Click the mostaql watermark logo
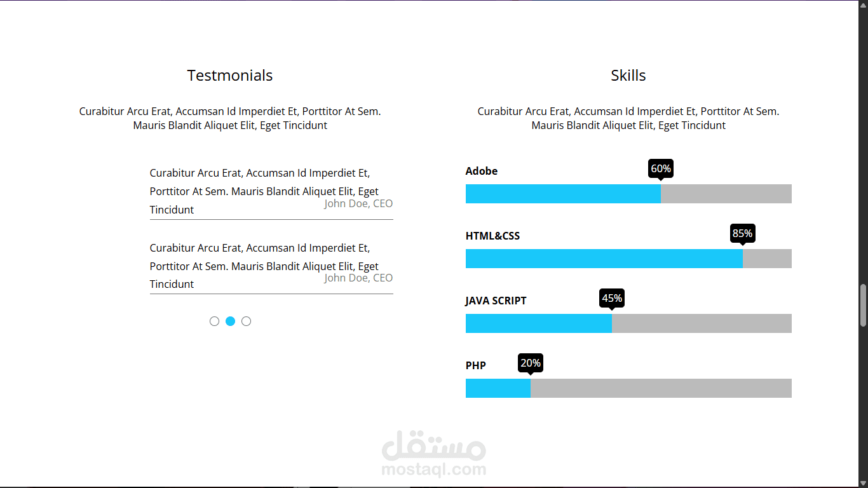Image resolution: width=868 pixels, height=488 pixels. click(x=434, y=454)
